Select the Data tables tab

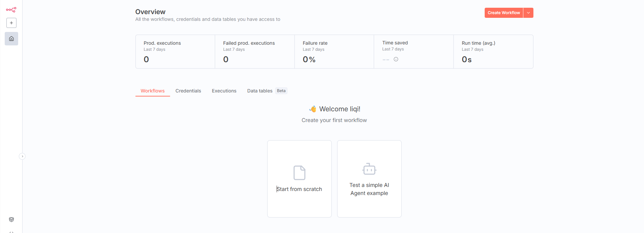[260, 91]
